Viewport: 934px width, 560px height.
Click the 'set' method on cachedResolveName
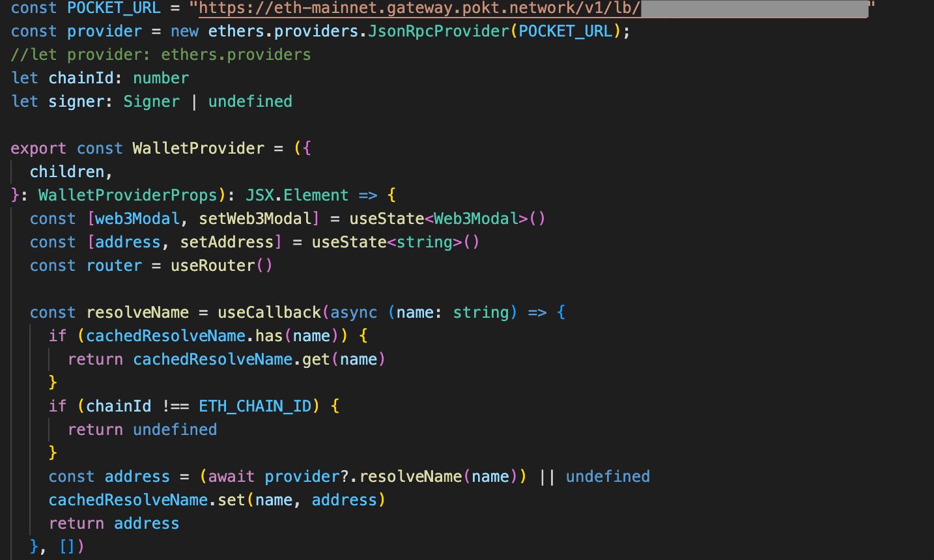click(x=231, y=500)
